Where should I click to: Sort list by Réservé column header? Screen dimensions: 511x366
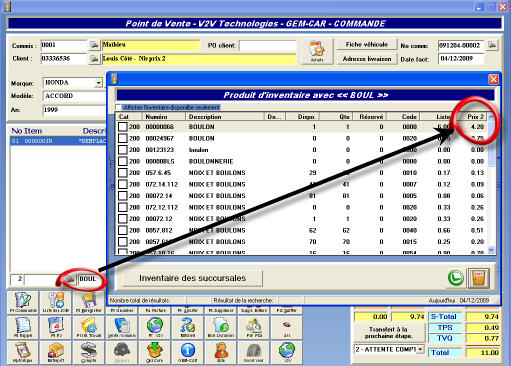[x=369, y=117]
